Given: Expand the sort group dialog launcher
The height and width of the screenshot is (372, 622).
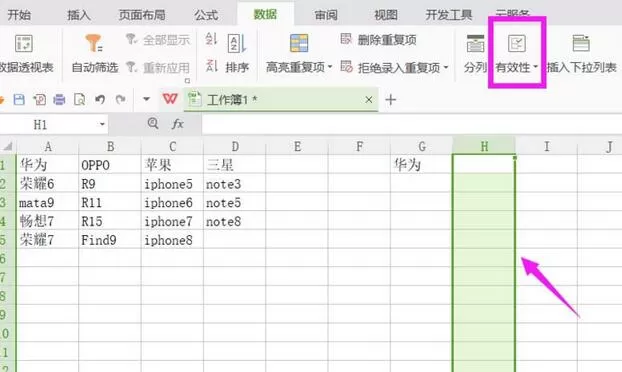Looking at the screenshot, I should coord(187,81).
